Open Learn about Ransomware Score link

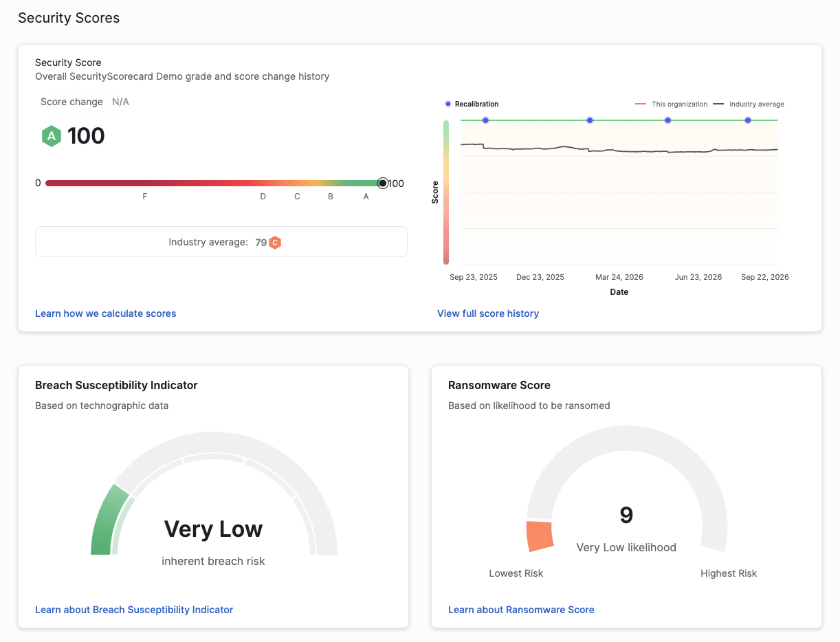521,610
